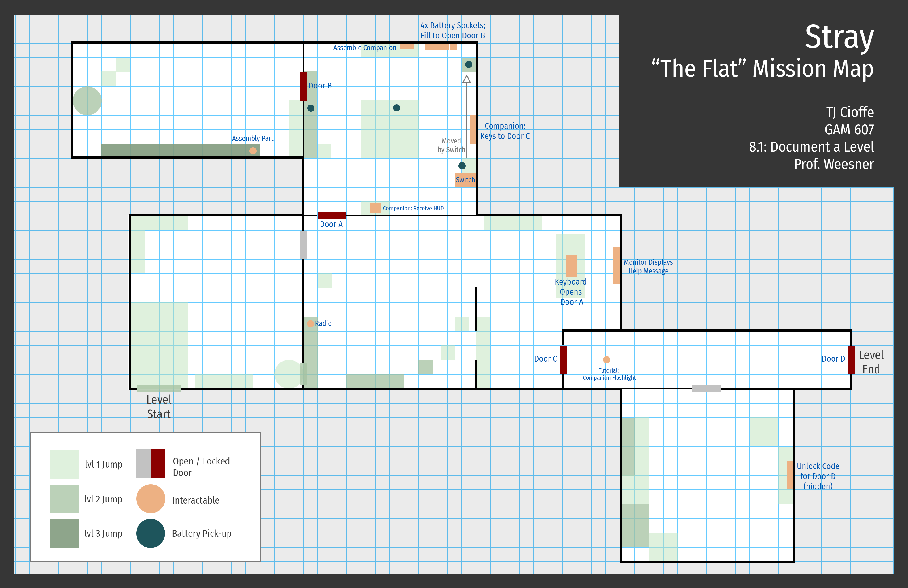The width and height of the screenshot is (908, 588).
Task: Select the Radio interactable dot
Action: 310,323
